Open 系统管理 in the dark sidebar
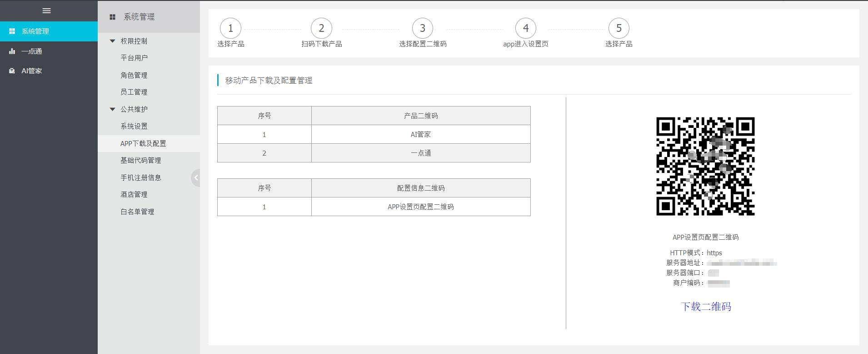The width and height of the screenshot is (868, 354). coord(49,31)
